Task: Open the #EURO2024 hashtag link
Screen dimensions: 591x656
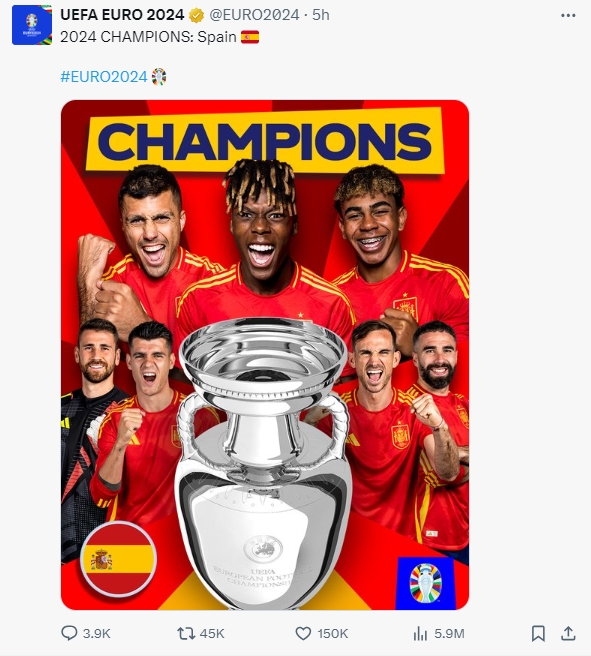Action: tap(104, 77)
